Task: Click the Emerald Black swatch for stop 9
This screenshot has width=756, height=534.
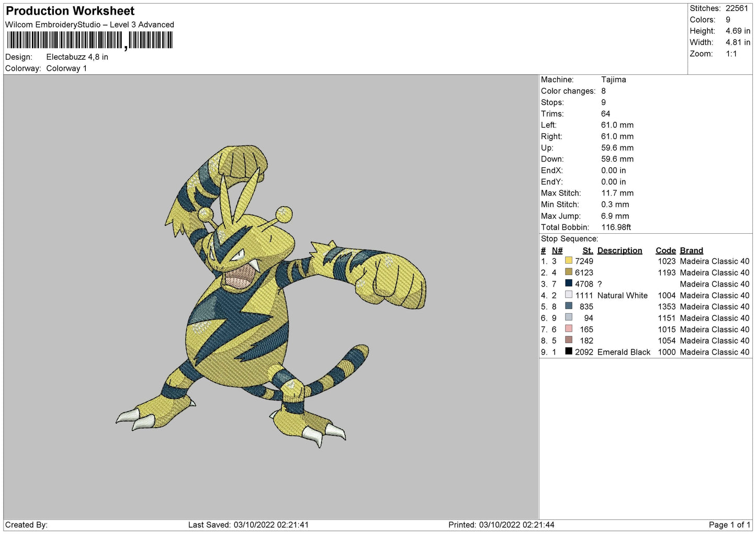Action: coord(569,351)
